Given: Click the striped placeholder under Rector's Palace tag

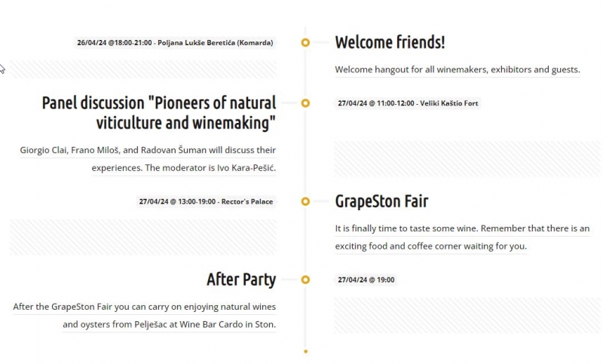Looking at the screenshot, I should coord(143,237).
